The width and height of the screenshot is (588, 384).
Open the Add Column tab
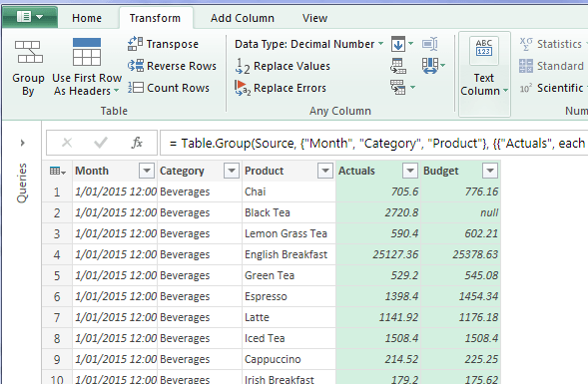point(243,18)
